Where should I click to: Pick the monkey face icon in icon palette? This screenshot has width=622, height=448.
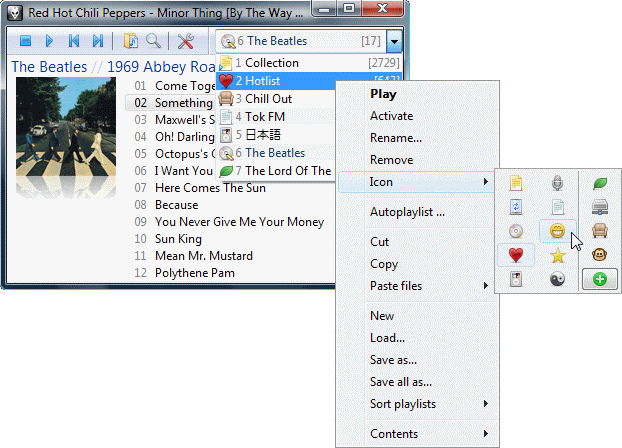600,255
